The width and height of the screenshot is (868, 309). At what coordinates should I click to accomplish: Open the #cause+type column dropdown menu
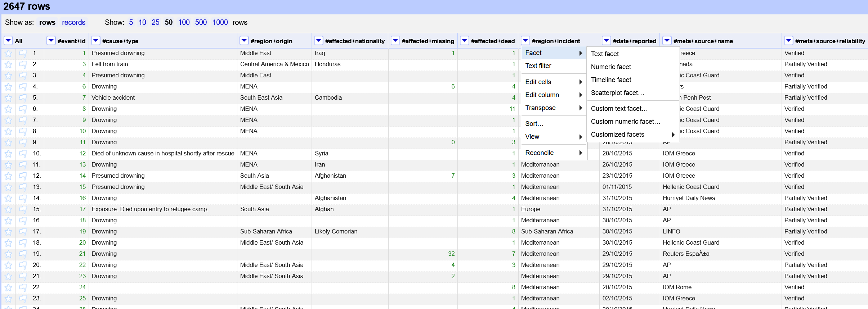coord(96,41)
